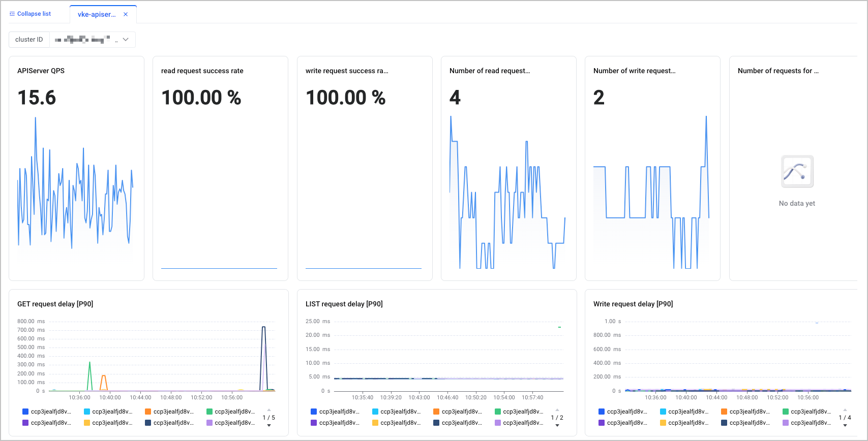Image resolution: width=868 pixels, height=441 pixels.
Task: Toggle the orange series in GET request delay legend
Action: pos(169,412)
